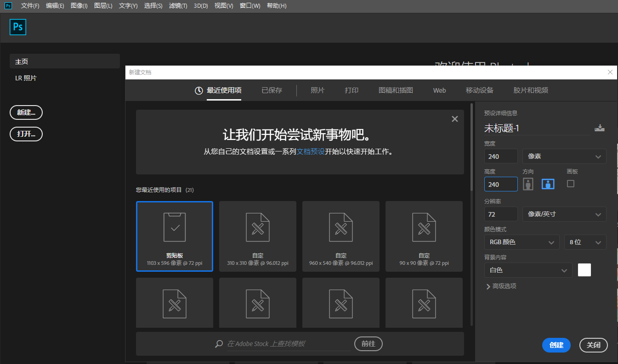Click the white background color swatch
The image size is (618, 364).
584,270
